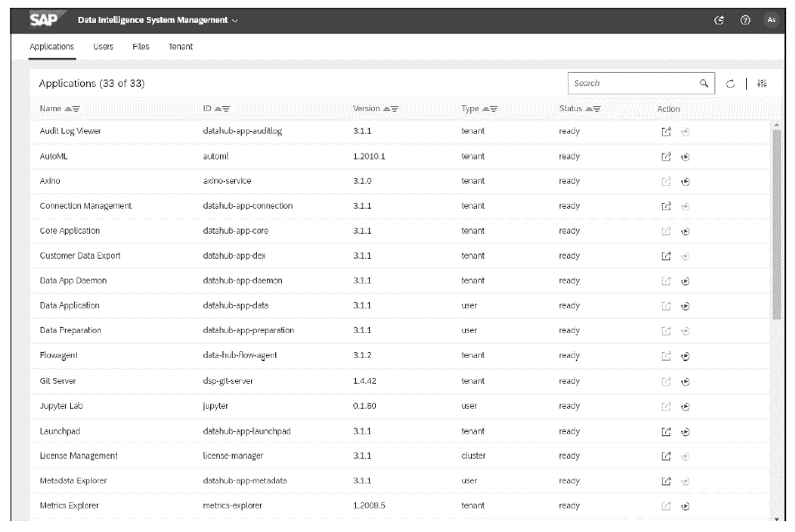
Task: Select version 1.4.42 cell
Action: (364, 381)
